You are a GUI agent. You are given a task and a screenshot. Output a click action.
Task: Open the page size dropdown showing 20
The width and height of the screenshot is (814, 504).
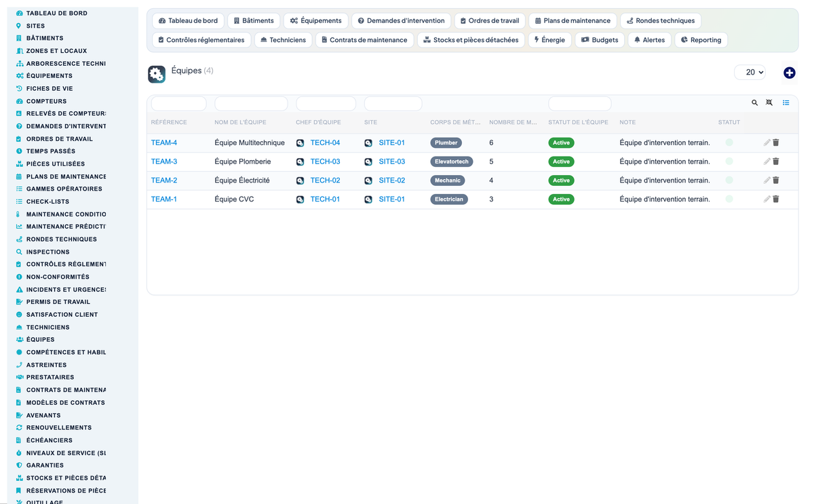(750, 72)
